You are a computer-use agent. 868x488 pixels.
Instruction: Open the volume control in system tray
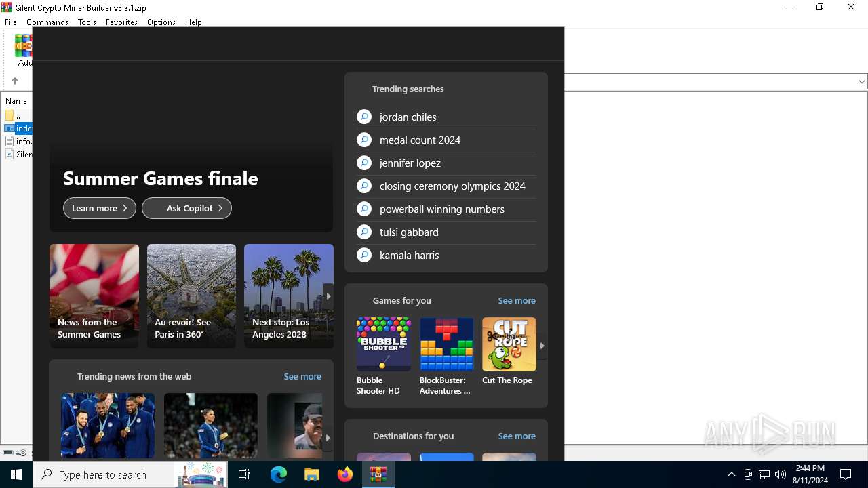tap(781, 474)
